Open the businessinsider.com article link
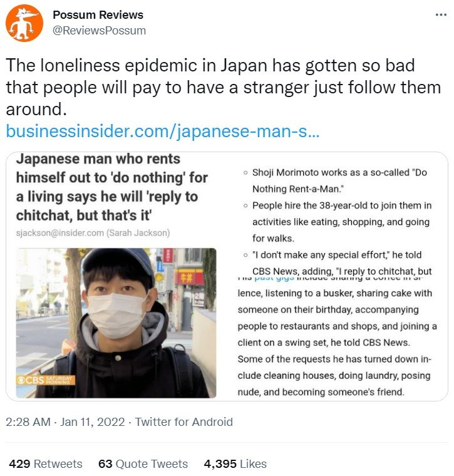 163,131
